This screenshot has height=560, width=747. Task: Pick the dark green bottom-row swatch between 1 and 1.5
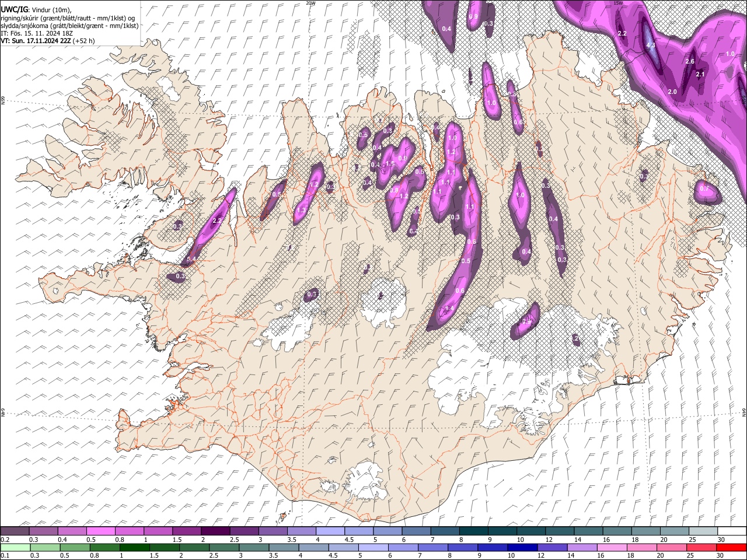tap(134, 547)
